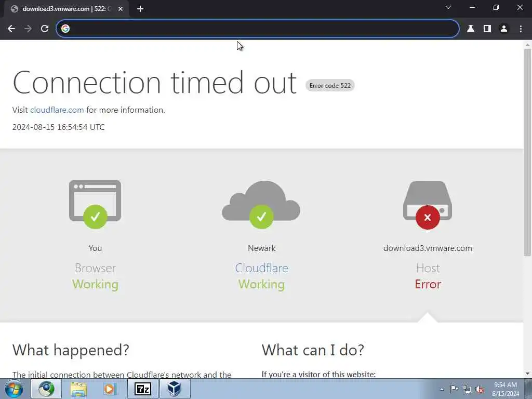Click the Google icon in address bar
Screen dimensions: 532x399
pos(65,29)
